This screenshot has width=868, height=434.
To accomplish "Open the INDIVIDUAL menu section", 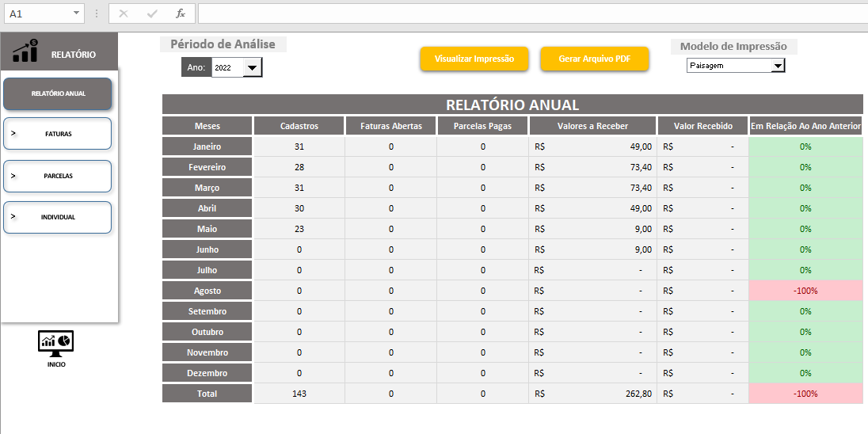I will tap(58, 217).
